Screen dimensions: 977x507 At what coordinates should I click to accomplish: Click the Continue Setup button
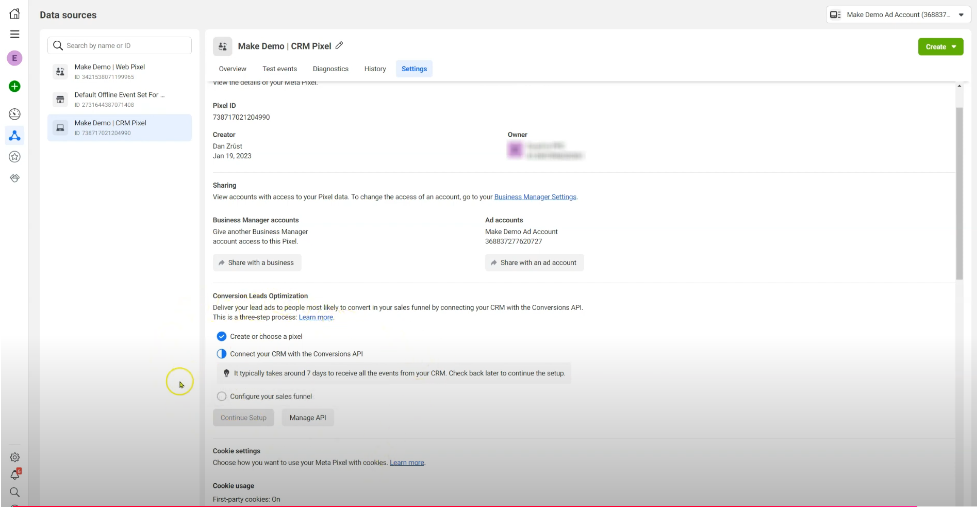point(243,417)
